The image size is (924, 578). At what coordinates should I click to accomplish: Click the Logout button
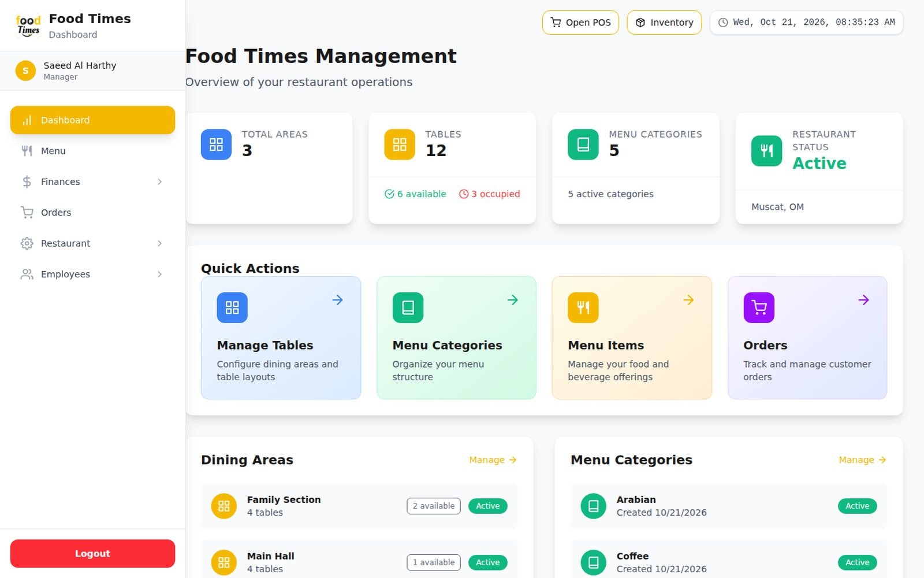click(x=92, y=554)
